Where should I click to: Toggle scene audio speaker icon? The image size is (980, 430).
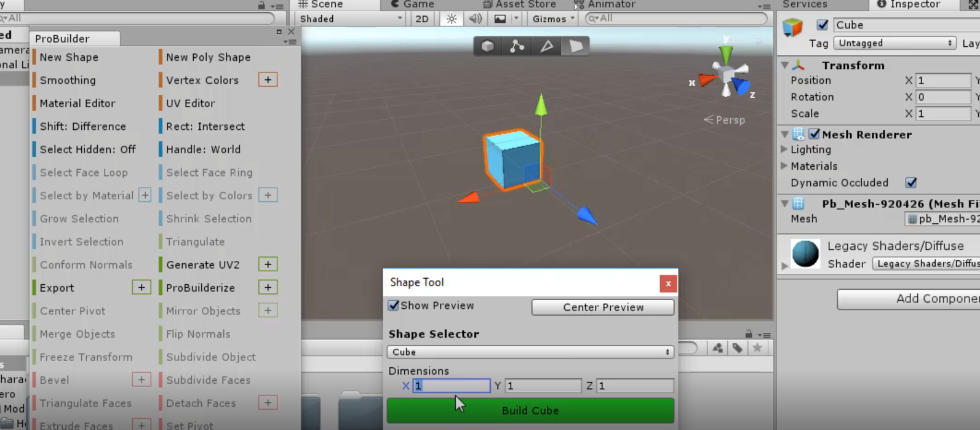[475, 18]
